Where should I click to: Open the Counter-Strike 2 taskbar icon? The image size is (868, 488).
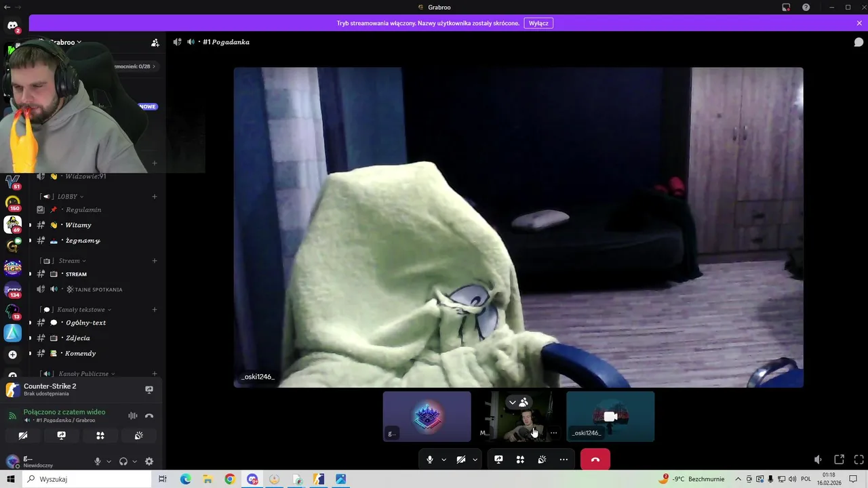coord(318,479)
